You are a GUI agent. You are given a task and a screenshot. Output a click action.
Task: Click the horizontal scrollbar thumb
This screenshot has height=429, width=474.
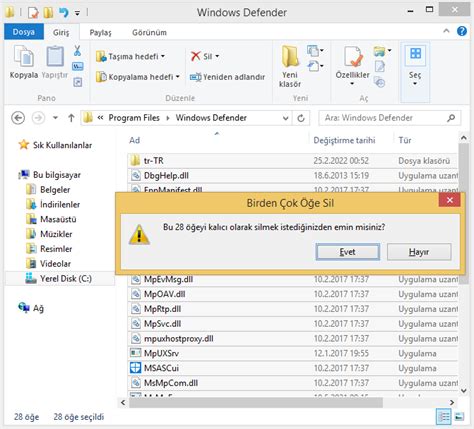click(x=256, y=403)
